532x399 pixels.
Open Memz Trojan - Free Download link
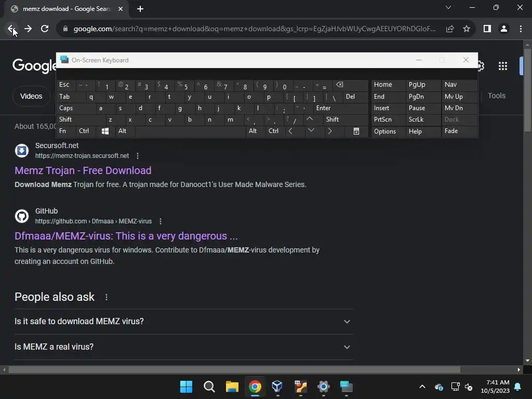click(x=83, y=170)
